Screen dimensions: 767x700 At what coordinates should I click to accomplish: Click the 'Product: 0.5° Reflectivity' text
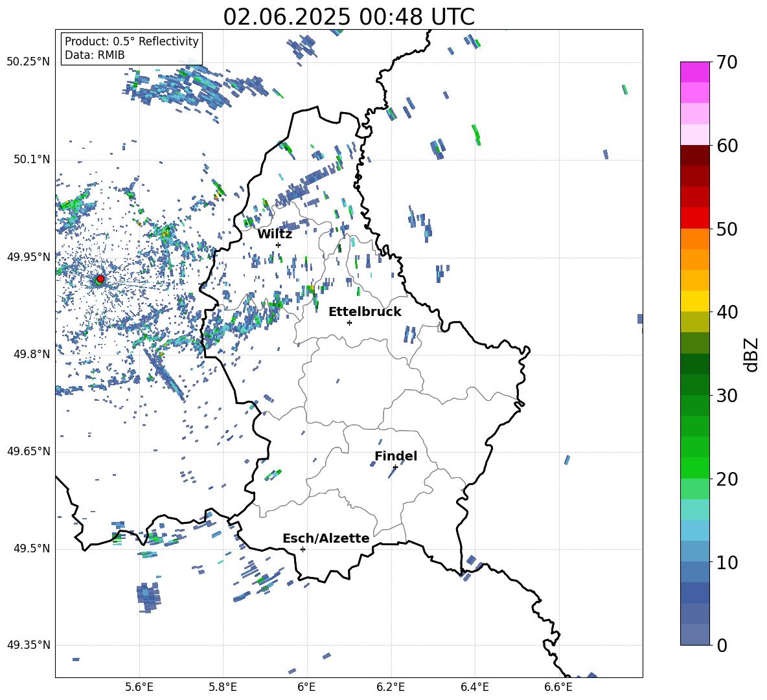[x=132, y=41]
